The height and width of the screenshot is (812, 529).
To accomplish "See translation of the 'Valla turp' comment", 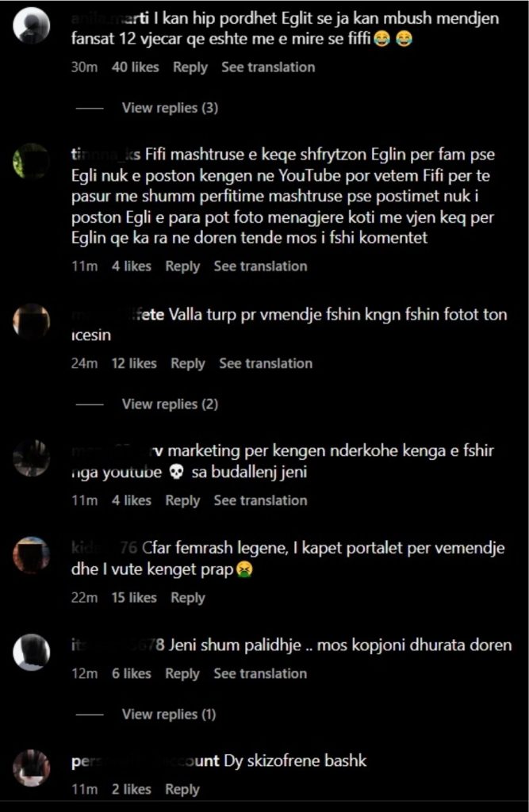I will 266,363.
